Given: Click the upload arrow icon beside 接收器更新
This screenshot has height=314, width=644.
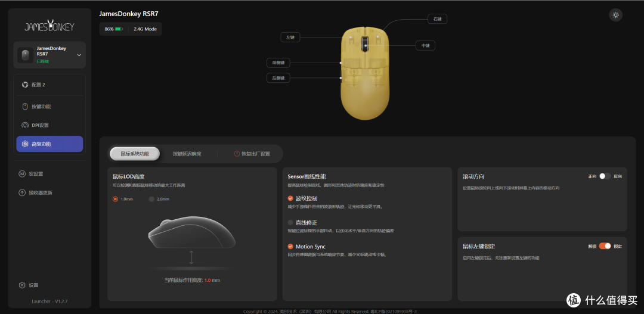Looking at the screenshot, I should (22, 192).
